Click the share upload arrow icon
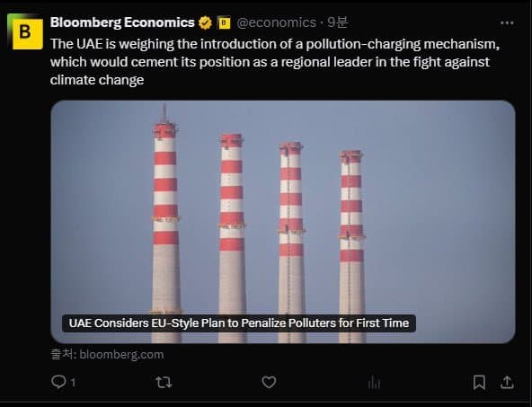The width and height of the screenshot is (532, 407). click(x=507, y=382)
